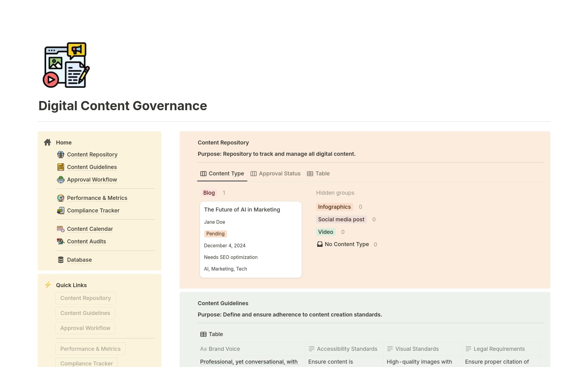The width and height of the screenshot is (588, 367).
Task: Click the Content Audits icon
Action: [x=61, y=242]
